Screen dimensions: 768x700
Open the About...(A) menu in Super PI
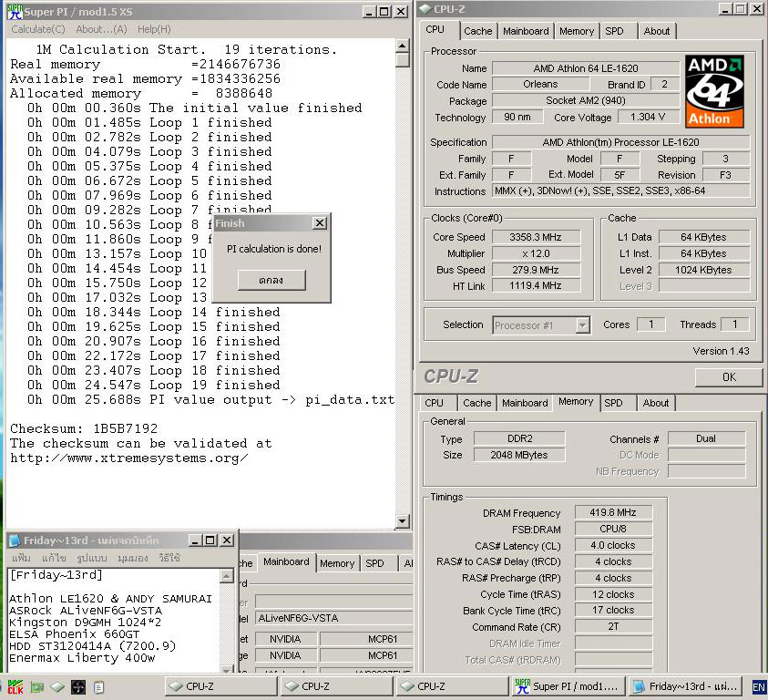tap(101, 29)
